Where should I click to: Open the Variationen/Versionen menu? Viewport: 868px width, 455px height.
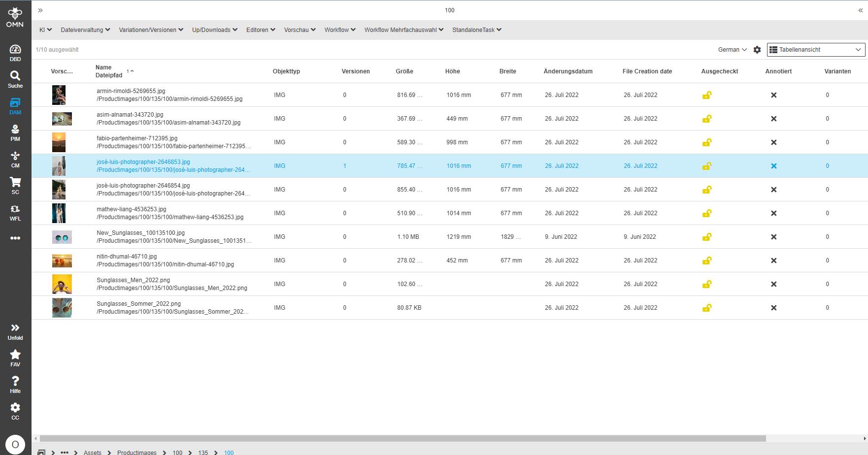coord(151,30)
